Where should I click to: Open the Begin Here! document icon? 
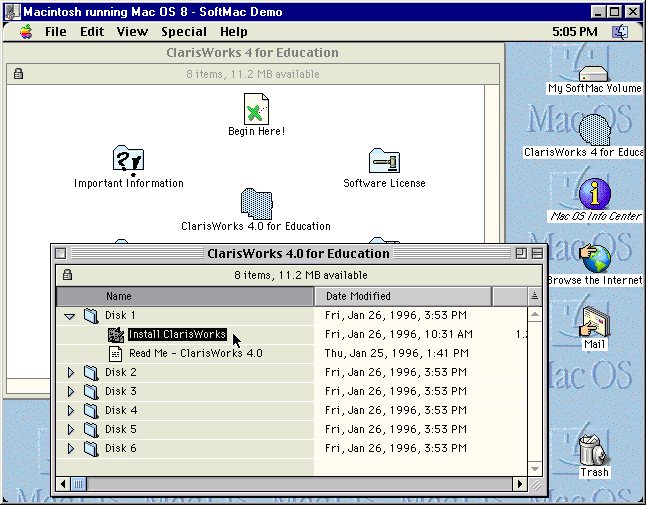(256, 109)
